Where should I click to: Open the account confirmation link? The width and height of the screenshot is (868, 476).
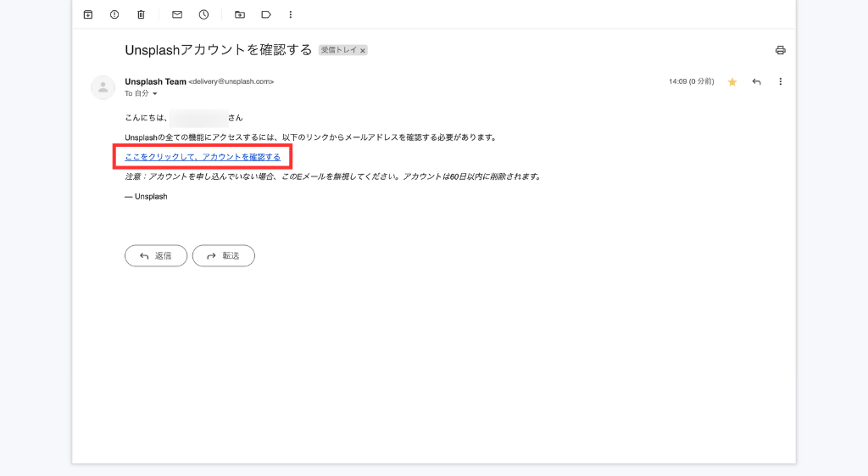coord(203,157)
